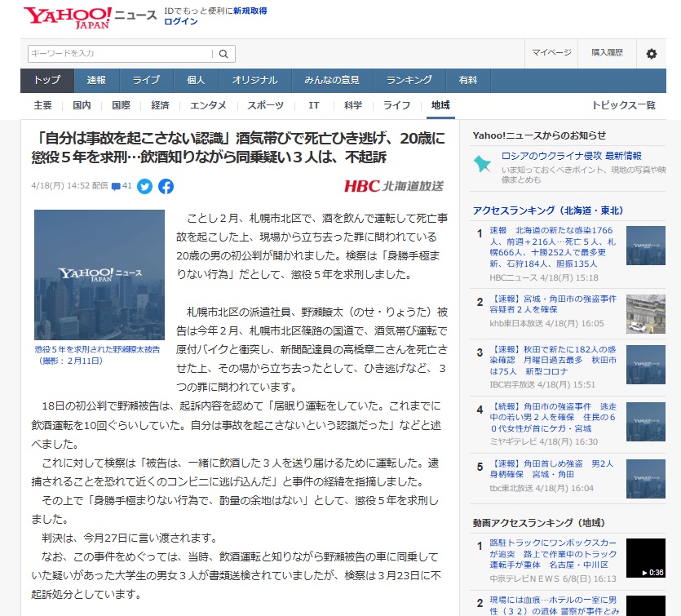Click the teal pin icon beside ロシアのウクライナ侵攻

click(482, 164)
